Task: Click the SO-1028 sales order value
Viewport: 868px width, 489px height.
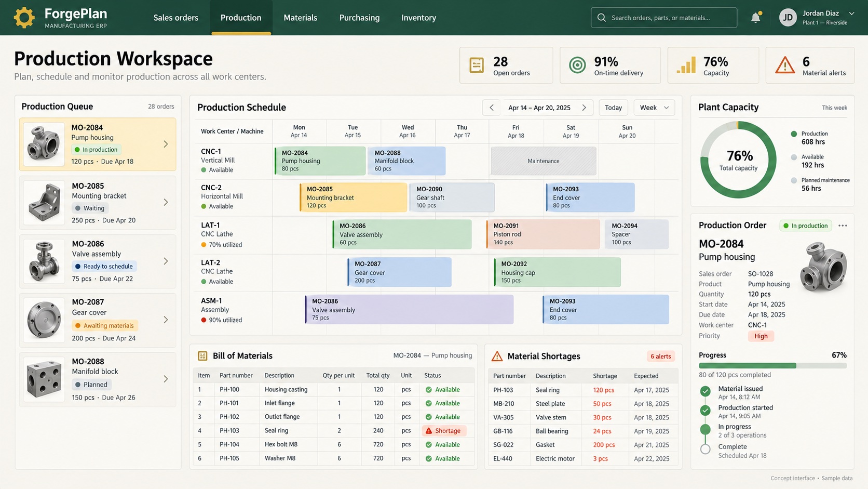Action: tap(761, 274)
